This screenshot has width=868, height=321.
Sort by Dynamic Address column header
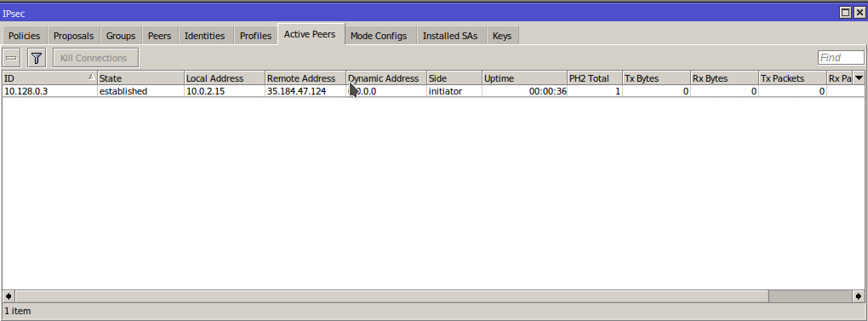pyautogui.click(x=386, y=78)
